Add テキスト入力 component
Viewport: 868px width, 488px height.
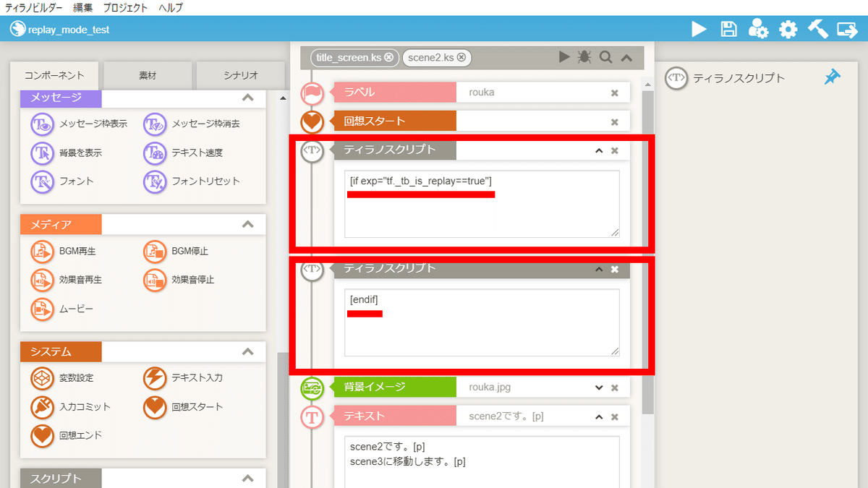click(183, 377)
